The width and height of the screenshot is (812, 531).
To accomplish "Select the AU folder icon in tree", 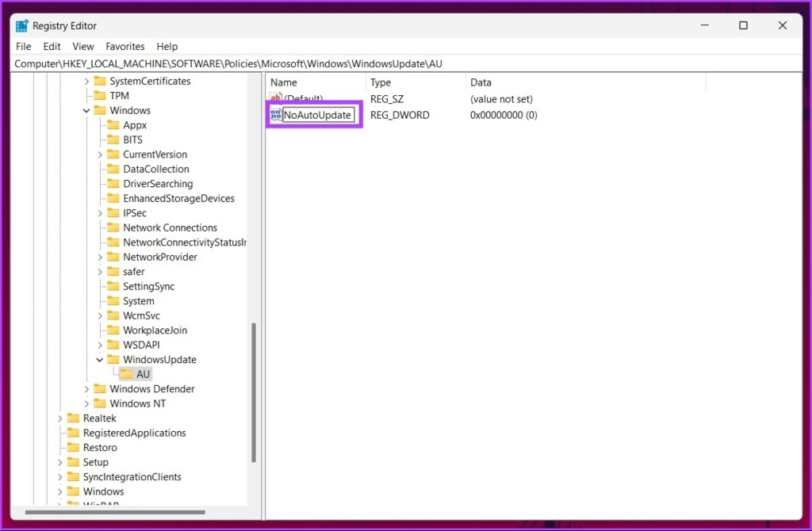I will point(126,374).
